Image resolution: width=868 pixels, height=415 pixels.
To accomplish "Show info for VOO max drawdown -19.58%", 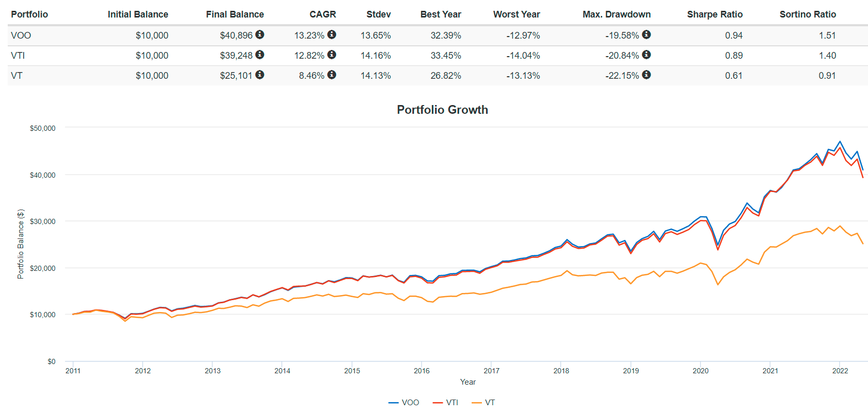I will point(646,34).
